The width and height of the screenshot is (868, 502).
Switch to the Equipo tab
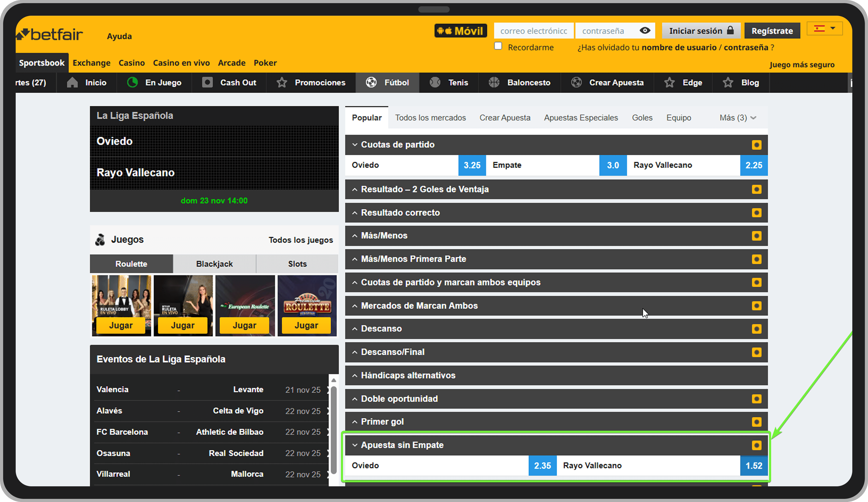678,118
